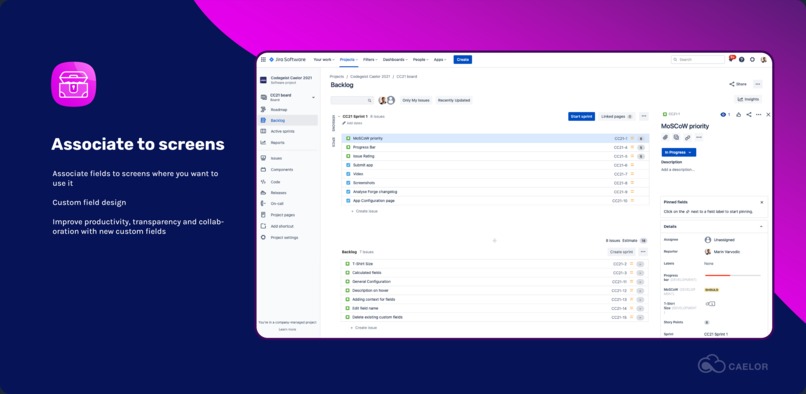Click the Linked pages button

[x=617, y=116]
